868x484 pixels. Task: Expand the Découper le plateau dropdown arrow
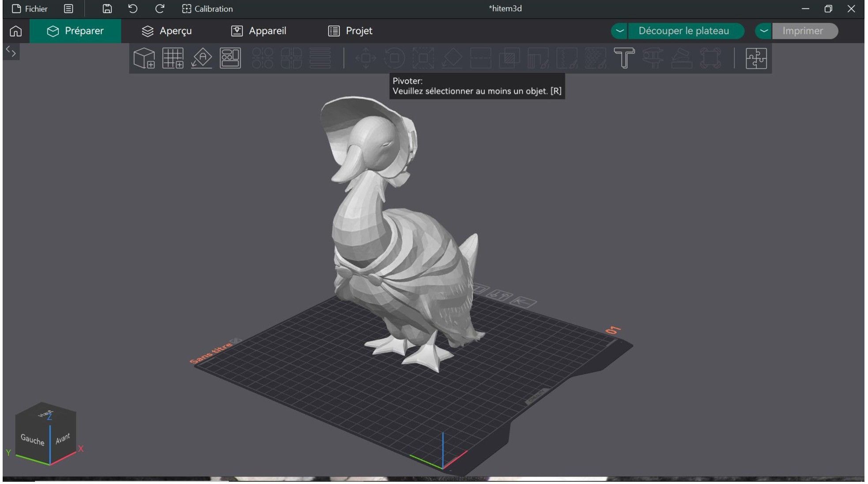click(x=619, y=31)
